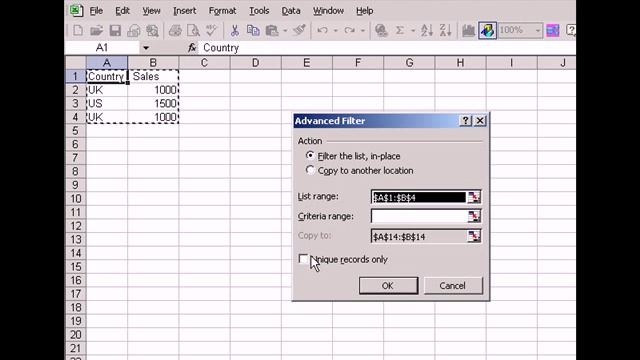Open the File menu
The width and height of the screenshot is (640, 360).
(96, 11)
